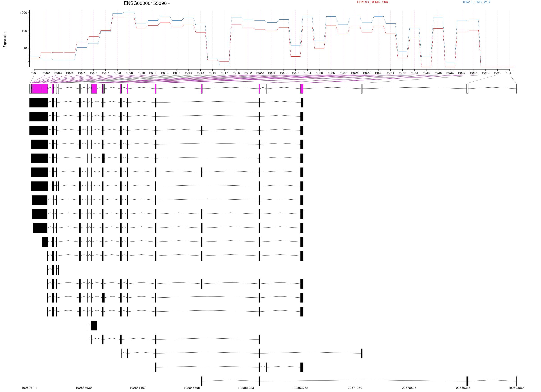Click exon label E023
541x392 pixels.
click(x=296, y=73)
